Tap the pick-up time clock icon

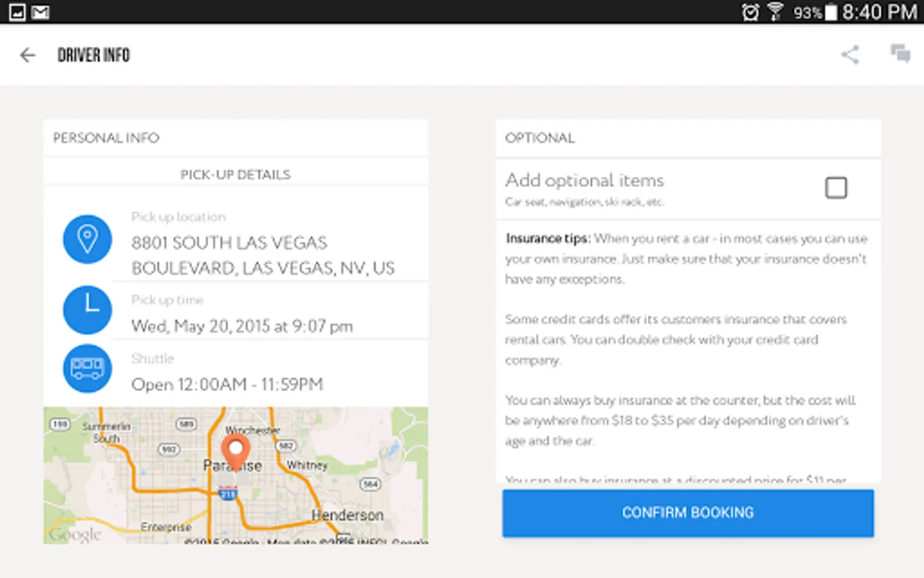point(87,310)
